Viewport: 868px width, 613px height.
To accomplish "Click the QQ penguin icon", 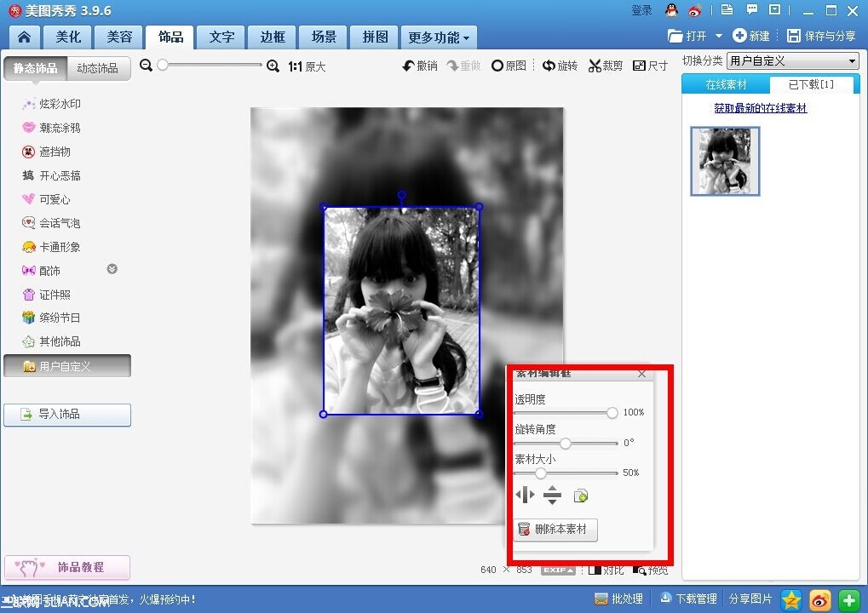I will 671,10.
